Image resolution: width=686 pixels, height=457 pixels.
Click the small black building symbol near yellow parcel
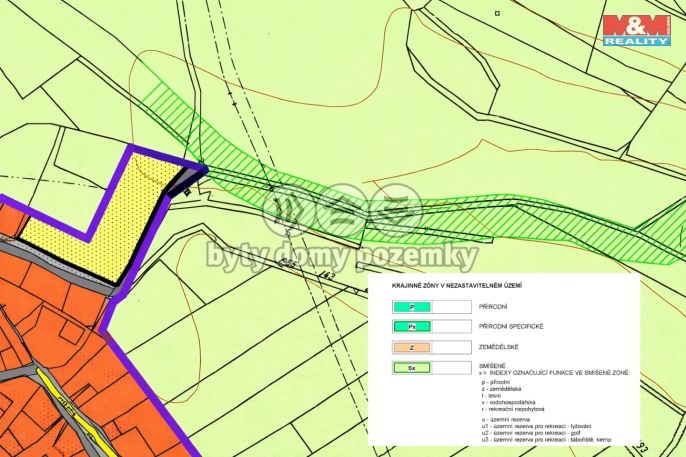pyautogui.click(x=184, y=187)
